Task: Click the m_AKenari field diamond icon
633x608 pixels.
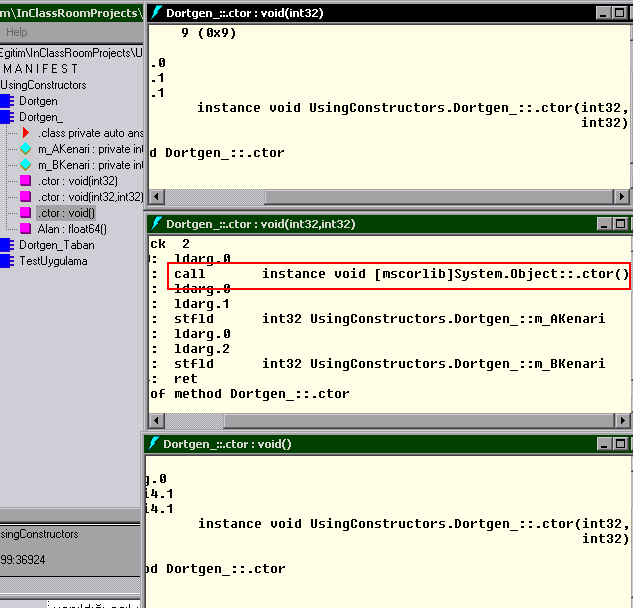Action: pos(25,149)
